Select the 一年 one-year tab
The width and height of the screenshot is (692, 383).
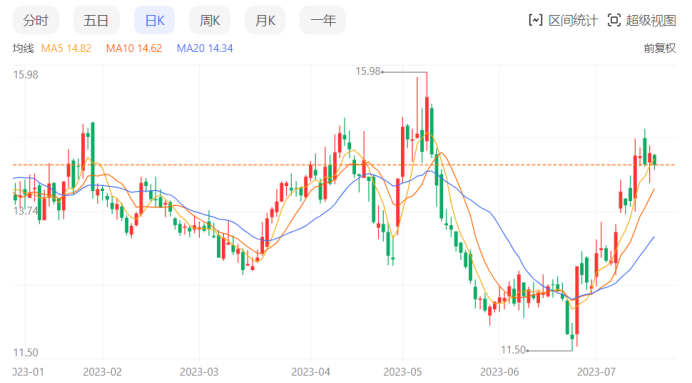pyautogui.click(x=323, y=20)
